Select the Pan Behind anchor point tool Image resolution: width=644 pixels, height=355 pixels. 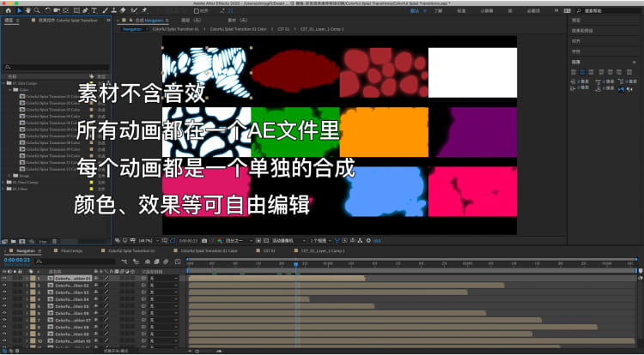(65, 10)
